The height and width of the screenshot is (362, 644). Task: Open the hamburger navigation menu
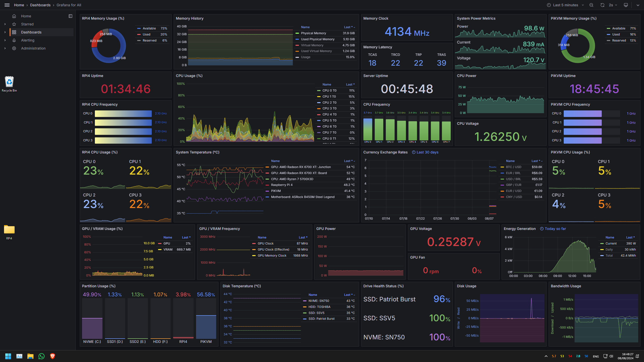click(7, 5)
